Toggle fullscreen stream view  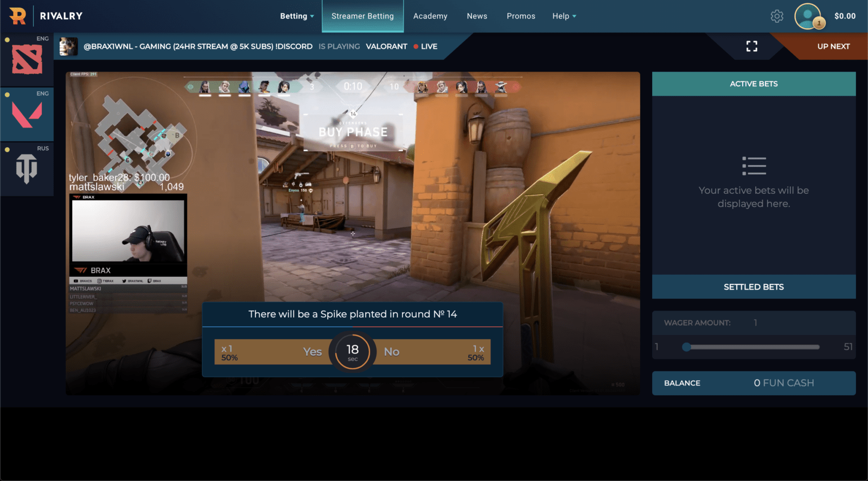(751, 46)
